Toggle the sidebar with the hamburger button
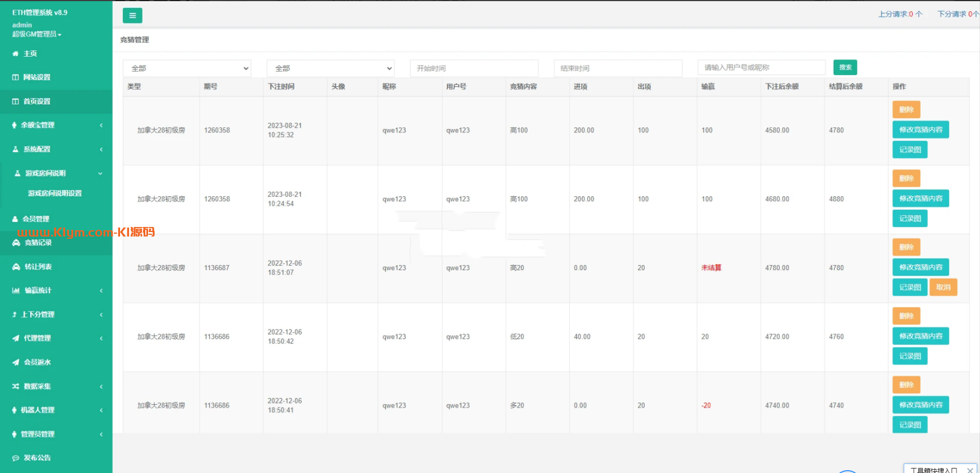980x473 pixels. point(132,16)
